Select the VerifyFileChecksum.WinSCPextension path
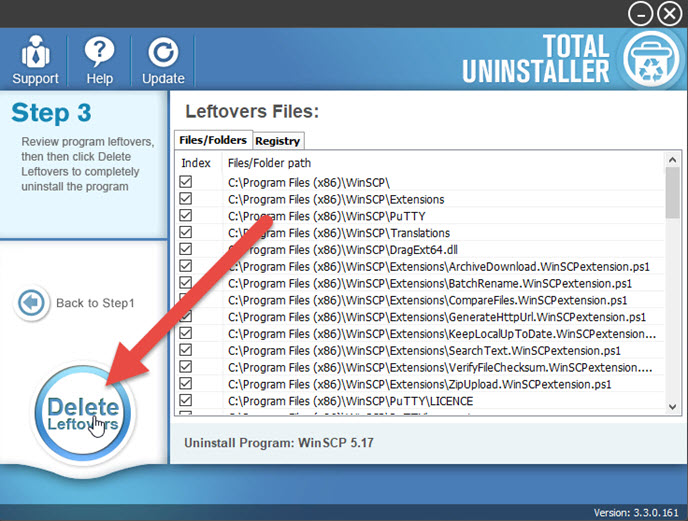 pos(440,367)
